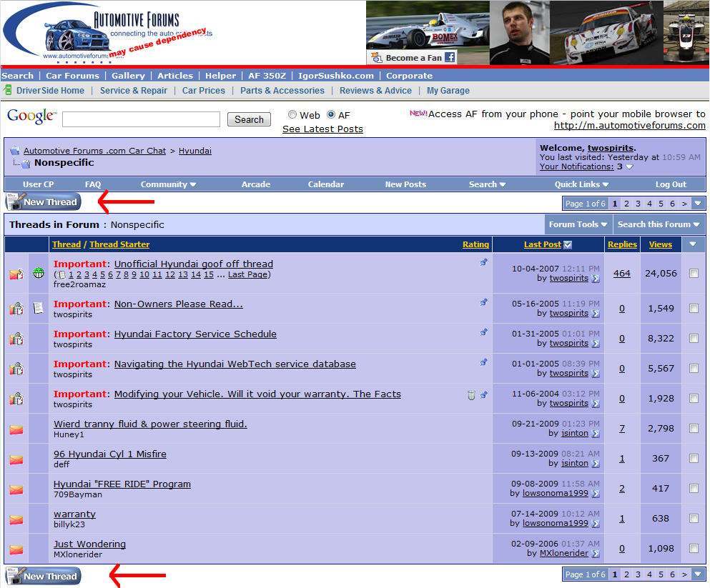Go to page 3 in top pagination

(x=638, y=204)
